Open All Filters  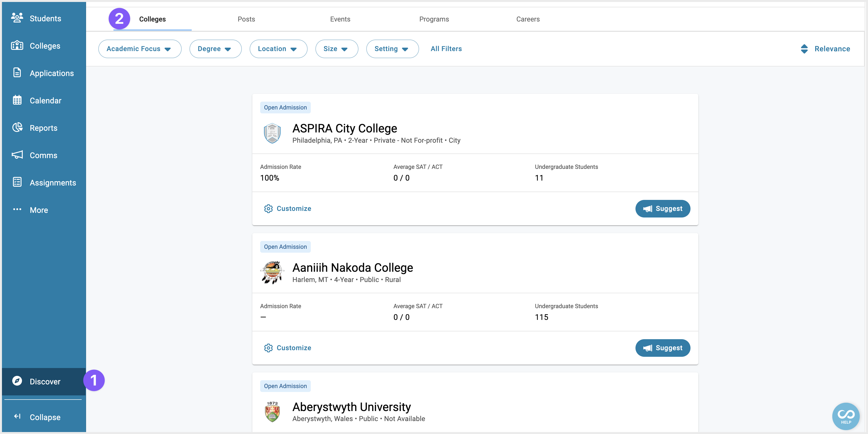tap(446, 49)
